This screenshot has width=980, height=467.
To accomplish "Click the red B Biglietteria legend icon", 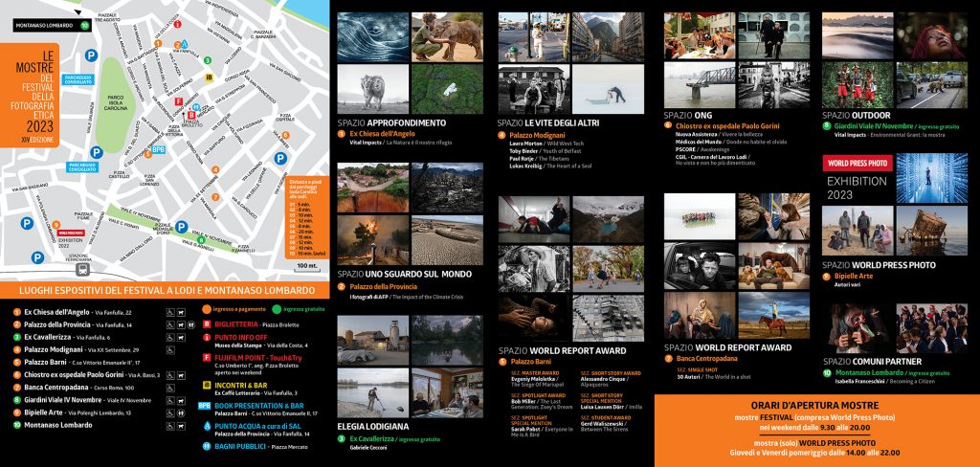I will [x=207, y=323].
